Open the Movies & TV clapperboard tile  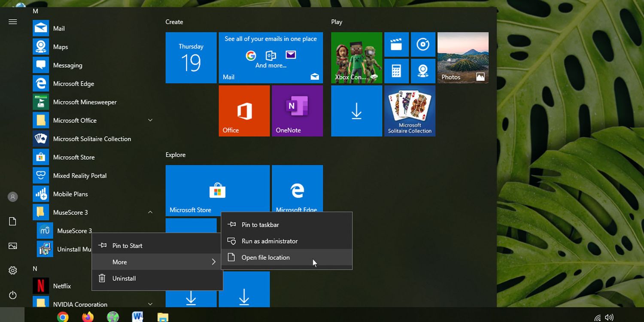click(396, 44)
